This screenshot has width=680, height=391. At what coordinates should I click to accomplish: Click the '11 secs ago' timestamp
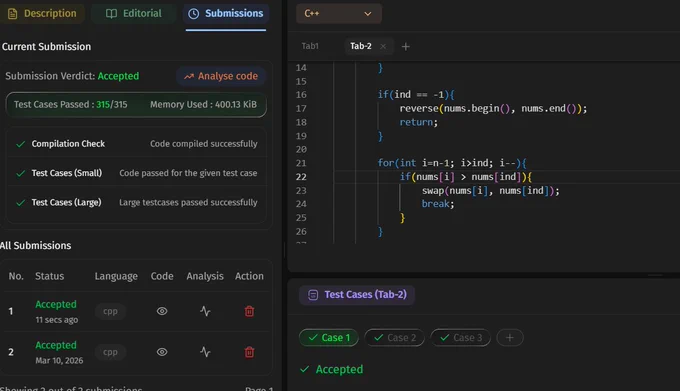tap(57, 320)
